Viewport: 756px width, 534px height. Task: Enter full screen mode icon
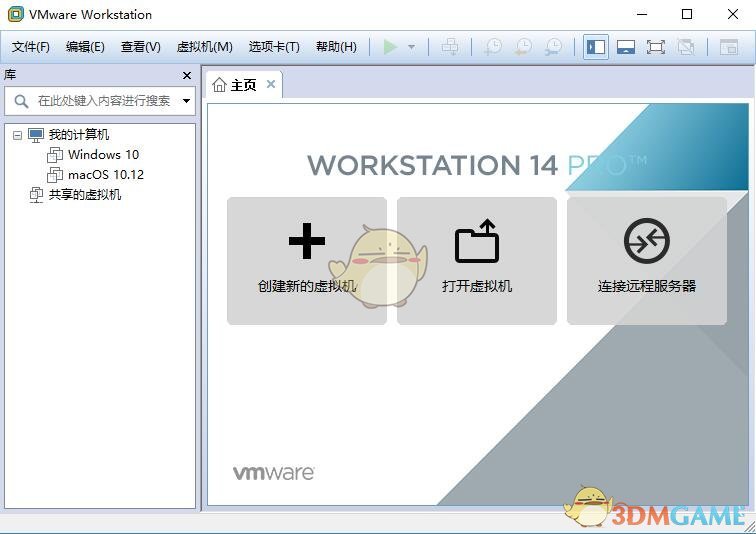click(x=655, y=47)
